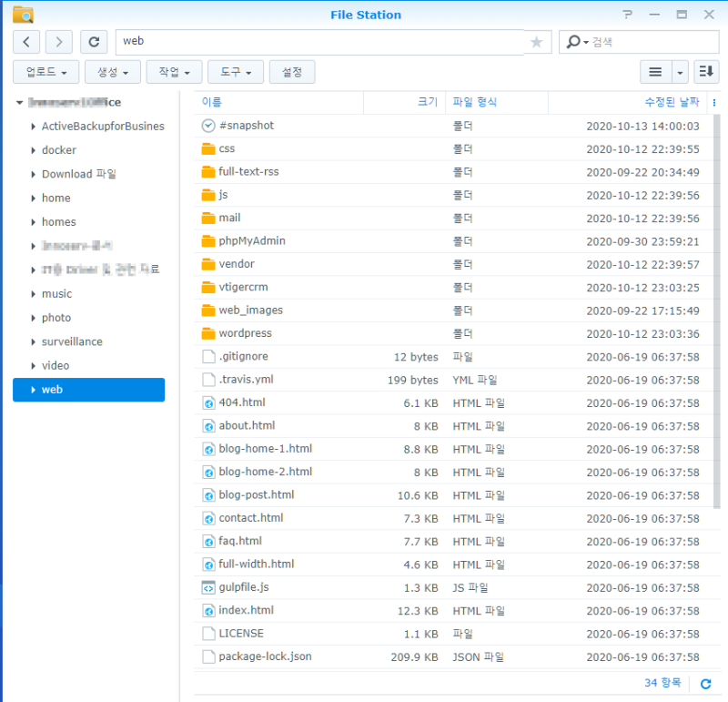The width and height of the screenshot is (728, 702).
Task: Open the sort order icon
Action: click(706, 72)
